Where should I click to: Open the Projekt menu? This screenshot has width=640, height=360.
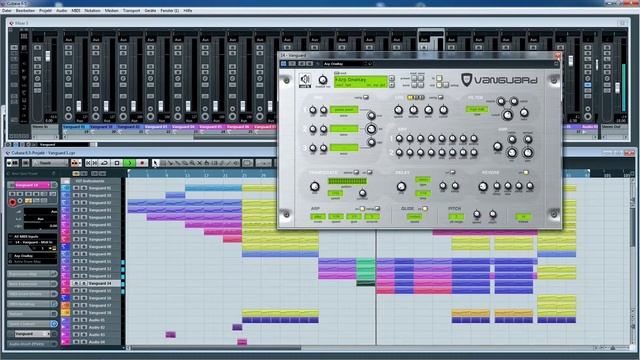click(x=45, y=11)
